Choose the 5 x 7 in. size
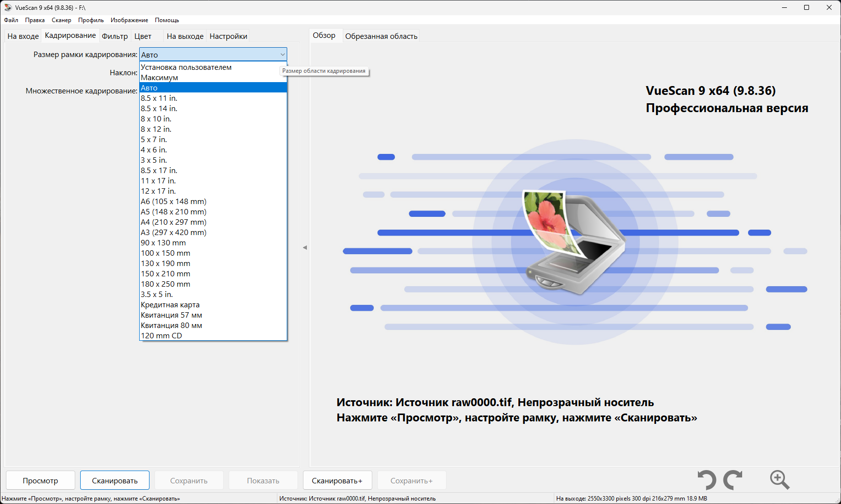 tap(213, 139)
